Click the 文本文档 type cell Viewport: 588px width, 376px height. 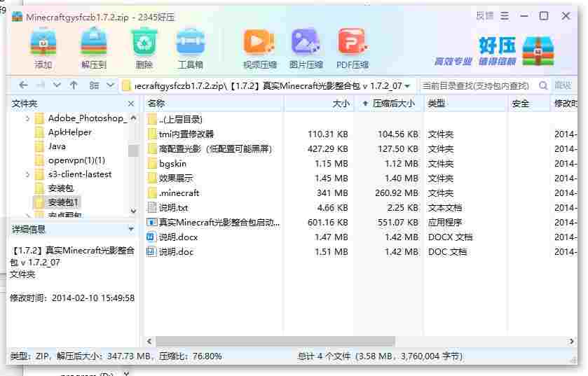445,208
